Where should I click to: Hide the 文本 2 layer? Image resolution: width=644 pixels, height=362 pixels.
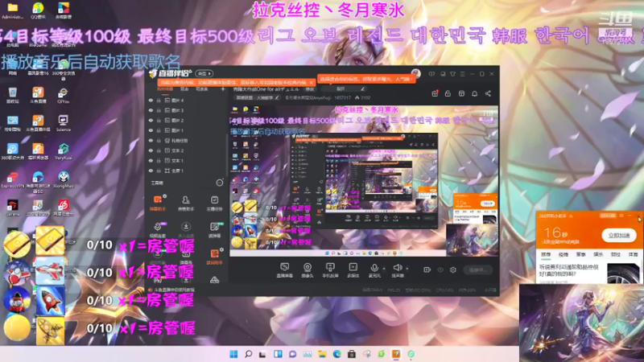pyautogui.click(x=151, y=150)
